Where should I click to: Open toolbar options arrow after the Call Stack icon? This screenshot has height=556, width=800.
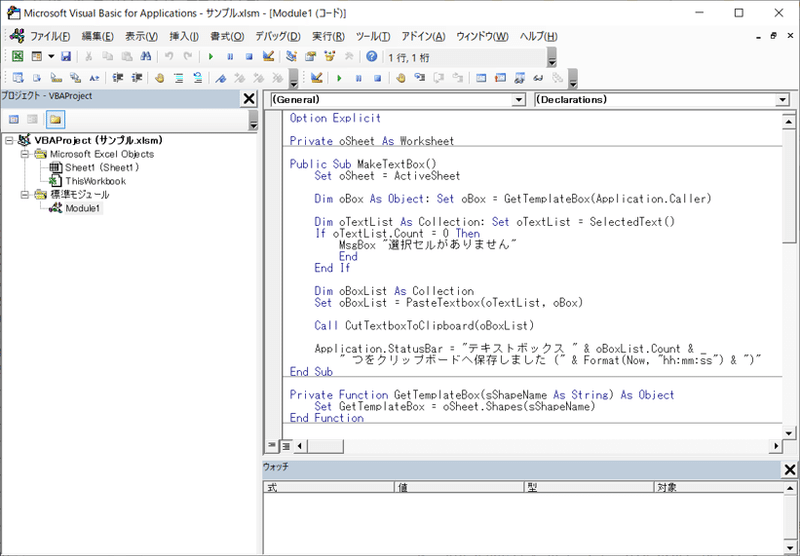[573, 79]
